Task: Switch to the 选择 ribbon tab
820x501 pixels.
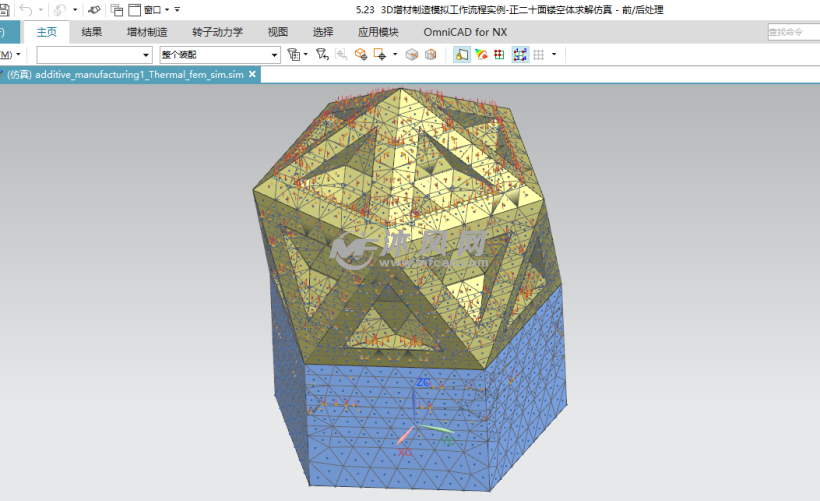Action: [323, 32]
